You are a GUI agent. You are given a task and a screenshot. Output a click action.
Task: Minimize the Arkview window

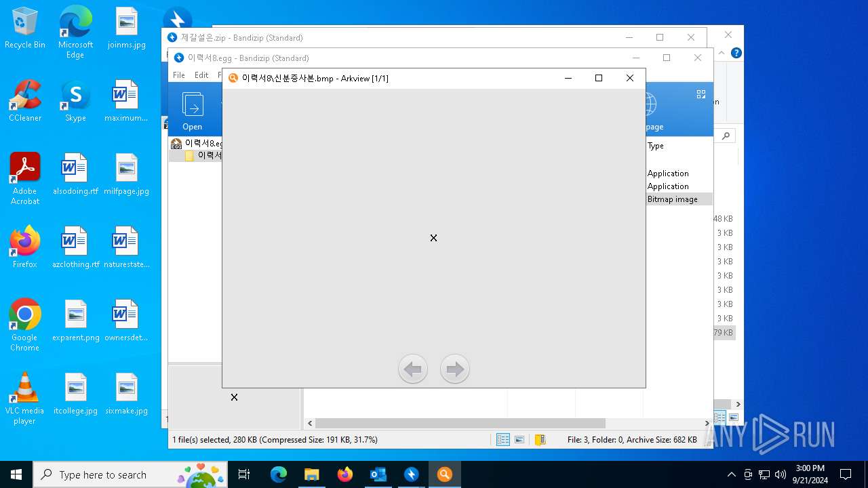pyautogui.click(x=568, y=78)
